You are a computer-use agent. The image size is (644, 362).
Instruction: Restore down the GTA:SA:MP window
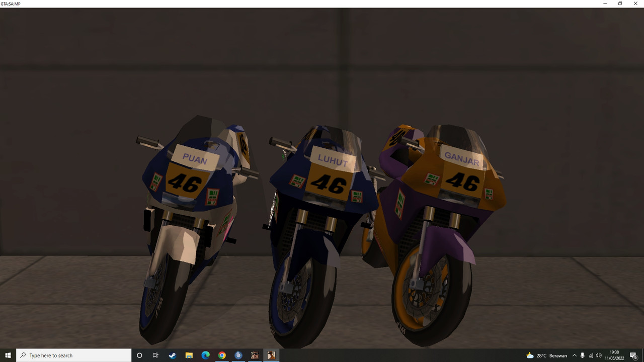(620, 4)
